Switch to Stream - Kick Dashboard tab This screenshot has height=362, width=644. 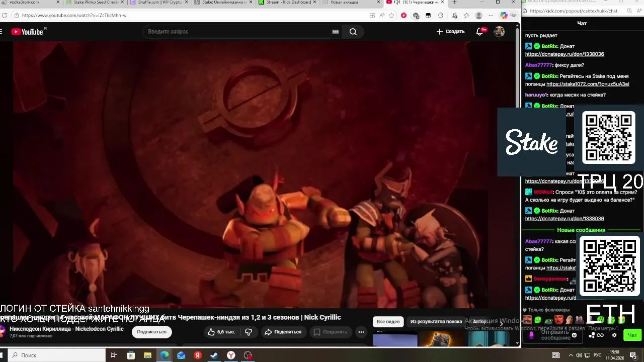point(287,3)
